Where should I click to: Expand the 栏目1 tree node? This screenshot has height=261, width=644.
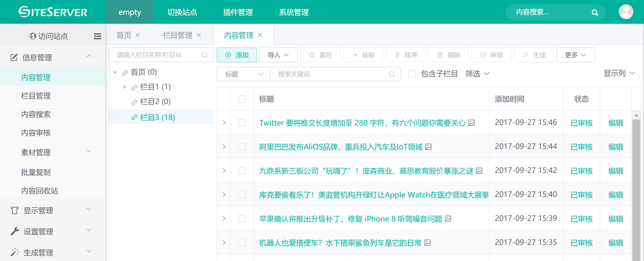tap(125, 87)
